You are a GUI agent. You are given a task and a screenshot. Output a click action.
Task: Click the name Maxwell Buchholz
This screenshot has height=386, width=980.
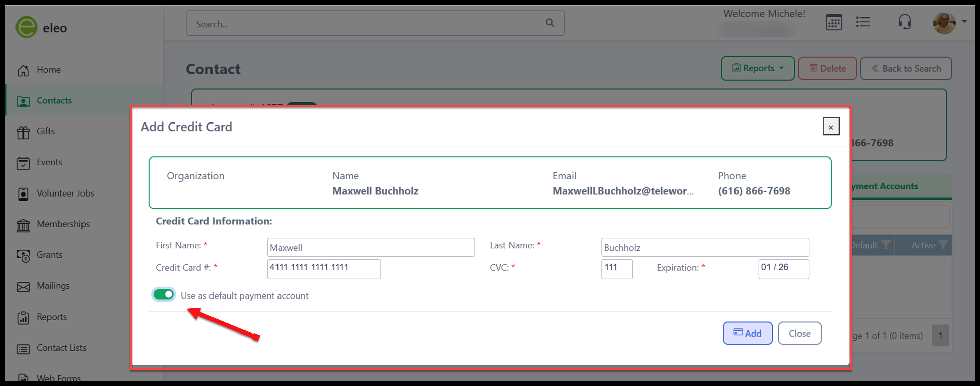pos(375,191)
